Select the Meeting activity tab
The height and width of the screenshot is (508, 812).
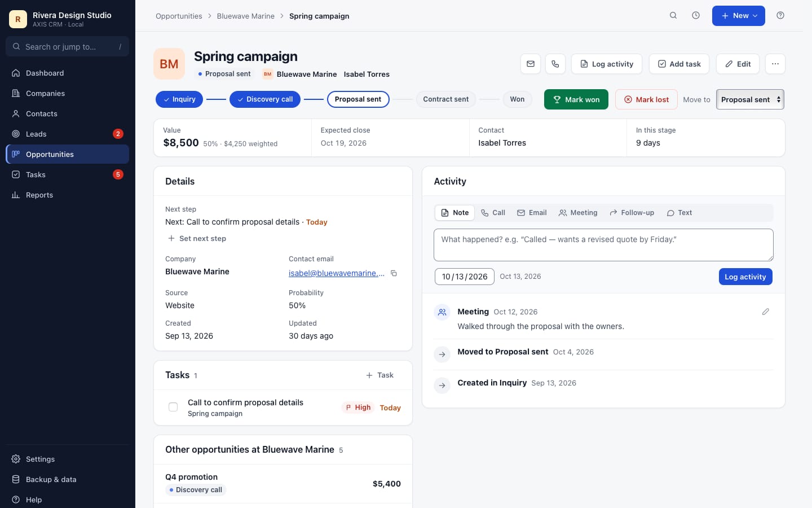(578, 213)
